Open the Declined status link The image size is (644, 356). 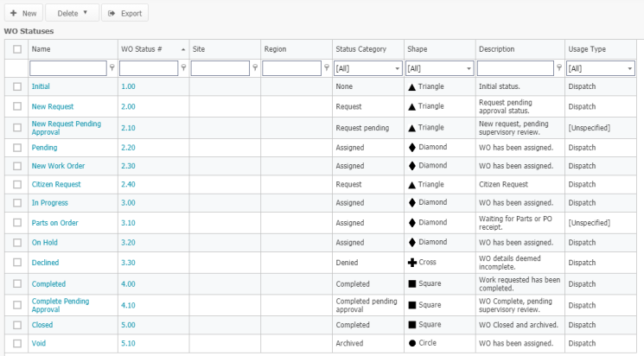click(45, 263)
